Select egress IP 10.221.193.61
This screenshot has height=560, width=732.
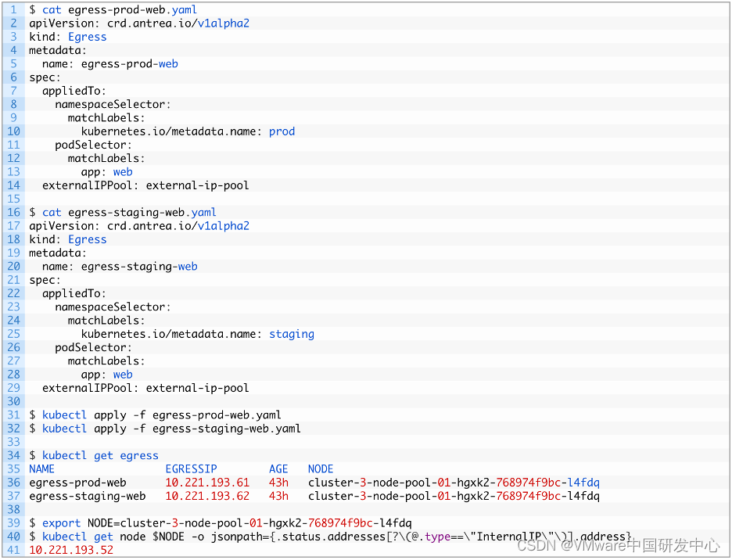point(207,483)
